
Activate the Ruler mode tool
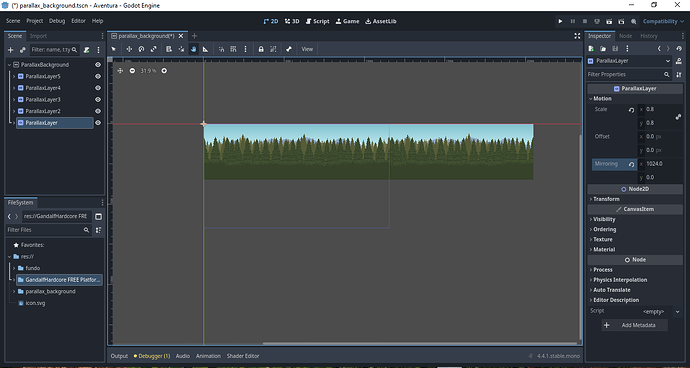(x=206, y=49)
